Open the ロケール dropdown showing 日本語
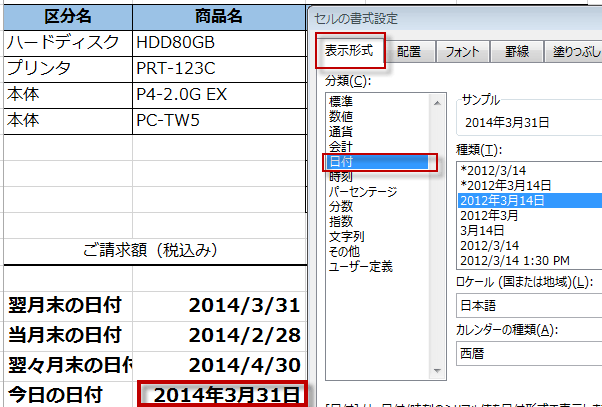The height and width of the screenshot is (407, 602). pos(529,306)
